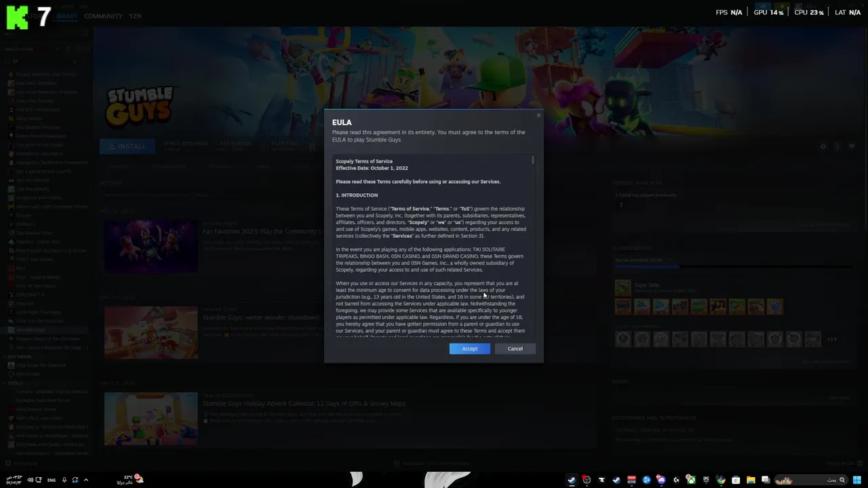Click the microphone tray icon
Screen dimensions: 868x488
64,480
